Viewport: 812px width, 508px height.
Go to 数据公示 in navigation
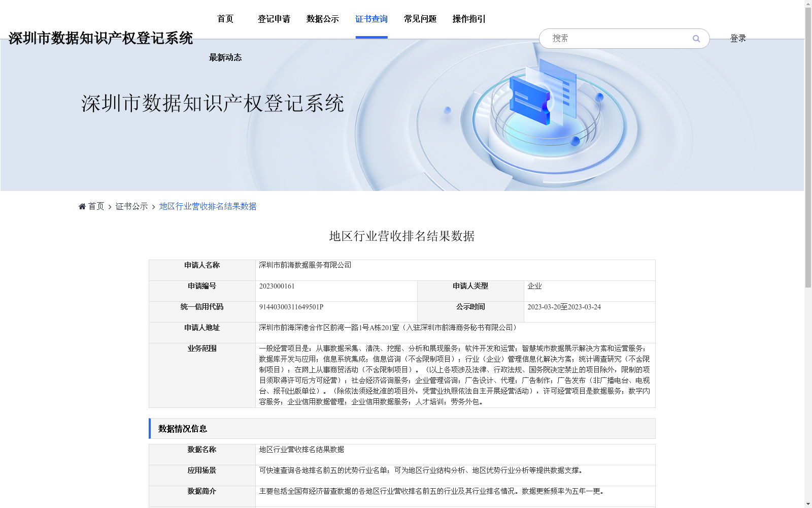(x=323, y=19)
